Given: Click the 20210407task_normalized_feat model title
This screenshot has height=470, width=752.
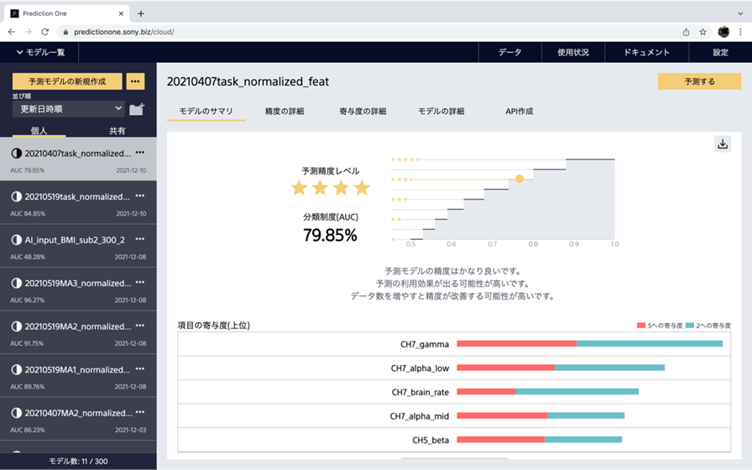Looking at the screenshot, I should click(247, 82).
